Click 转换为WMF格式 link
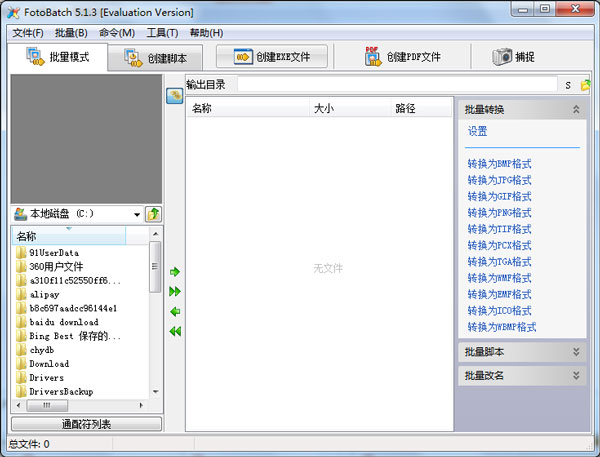600x457 pixels. (499, 278)
